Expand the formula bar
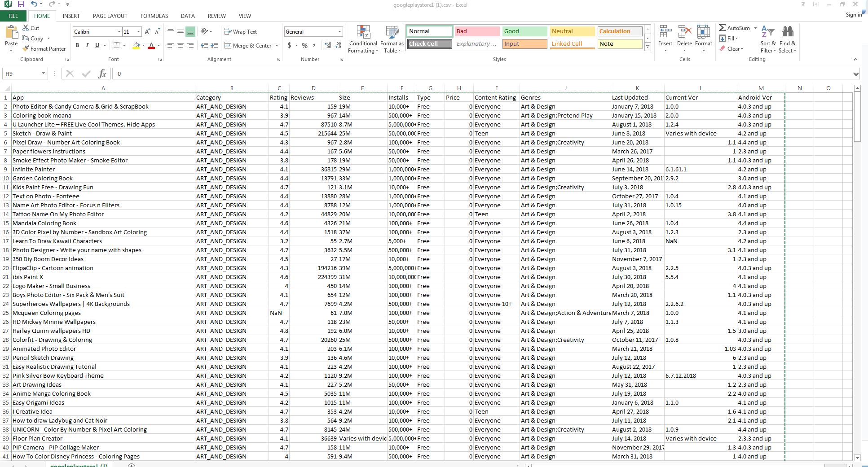Screen dimensions: 868x467 856,74
